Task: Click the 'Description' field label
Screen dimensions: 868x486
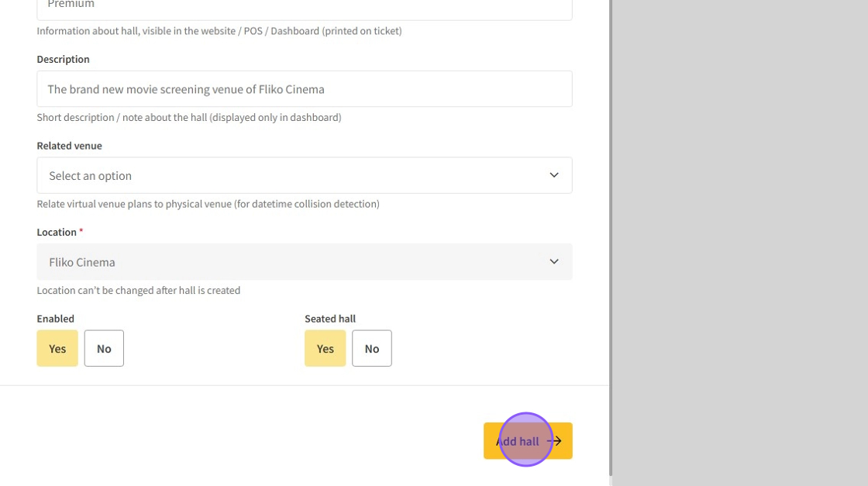Action: (63, 59)
